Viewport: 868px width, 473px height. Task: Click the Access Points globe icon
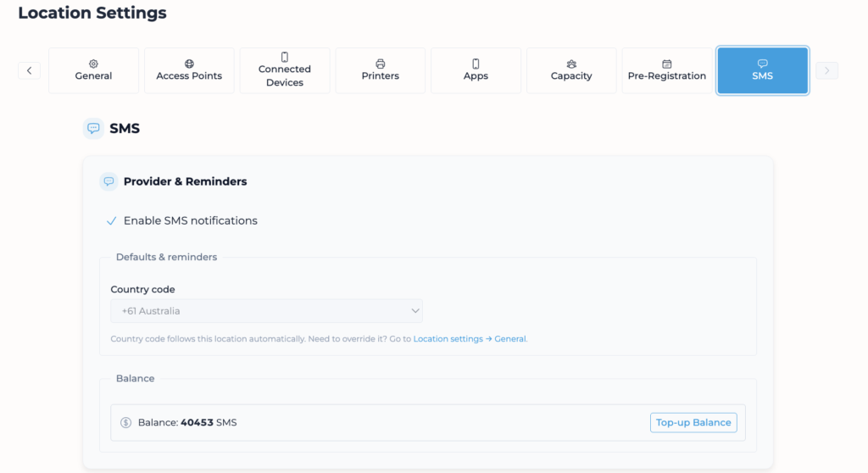[189, 64]
